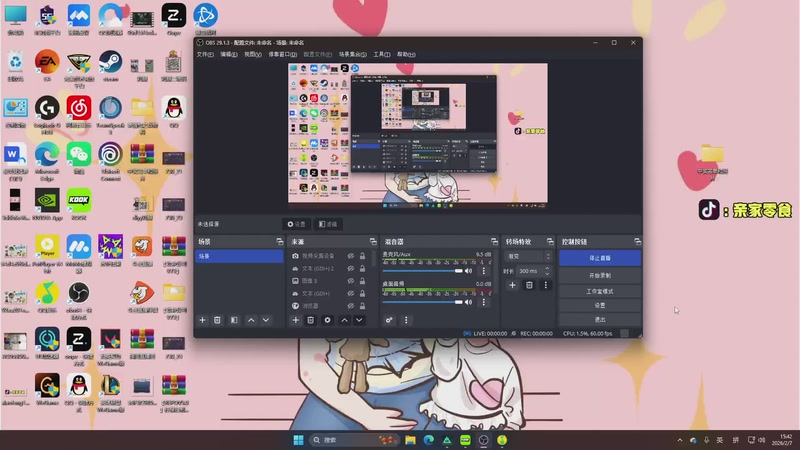800x450 pixels.
Task: Mute the 麦克风/Aux channel speaker icon
Action: click(x=468, y=271)
